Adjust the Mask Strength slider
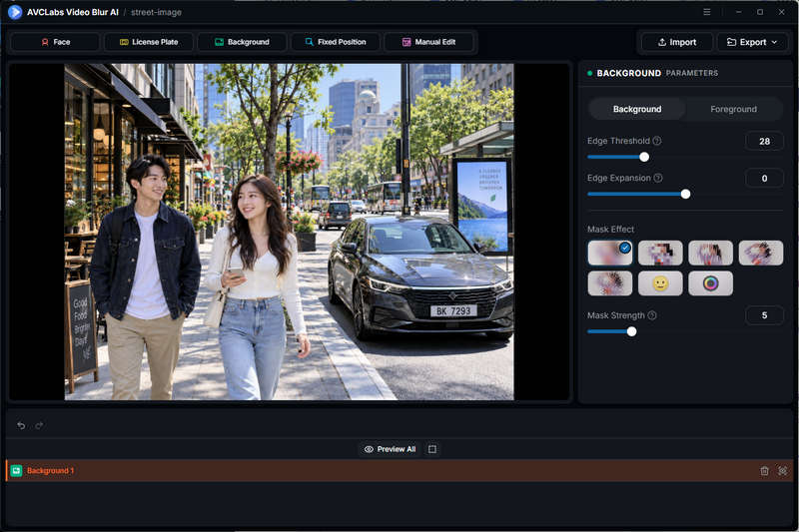This screenshot has width=799, height=532. [x=631, y=331]
